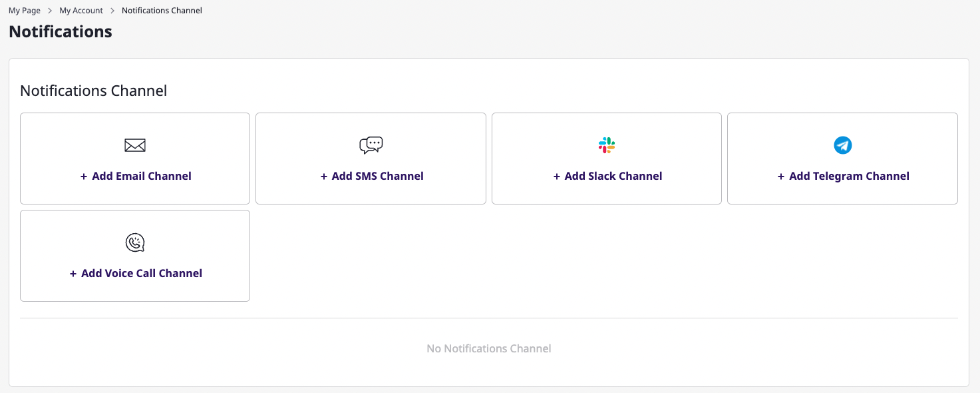
Task: Click plus sign before Add Email Channel
Action: 84,177
